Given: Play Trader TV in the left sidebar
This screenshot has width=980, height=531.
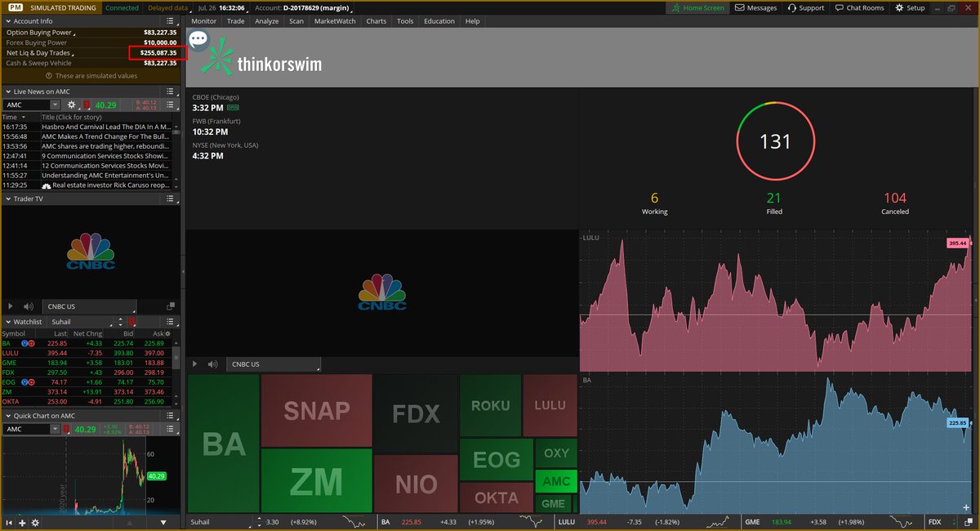Looking at the screenshot, I should coord(10,306).
